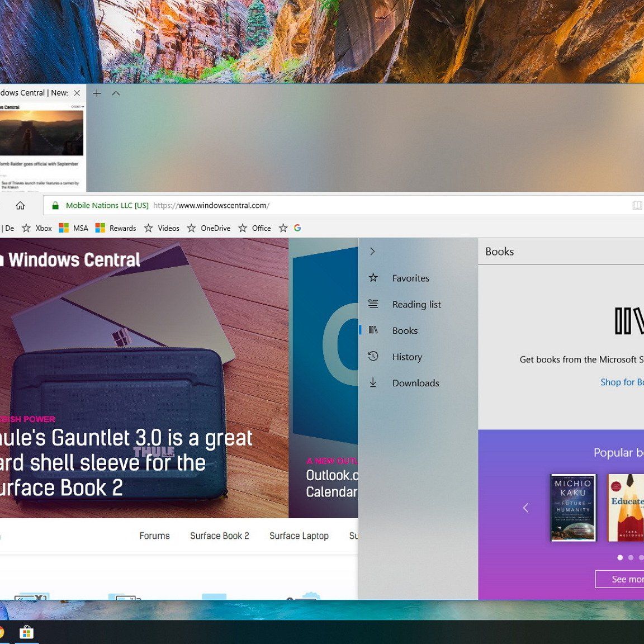The image size is (644, 644).
Task: Select the Windows Central tab preview thumbnail
Action: pyautogui.click(x=42, y=148)
